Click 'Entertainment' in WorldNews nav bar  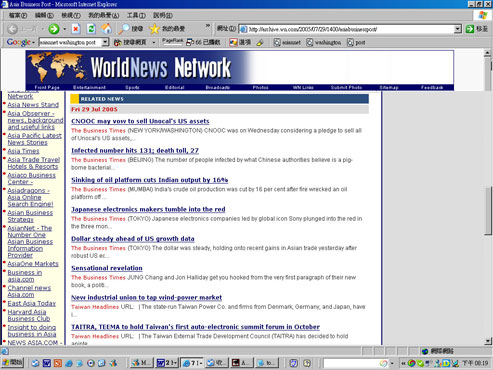coord(89,87)
